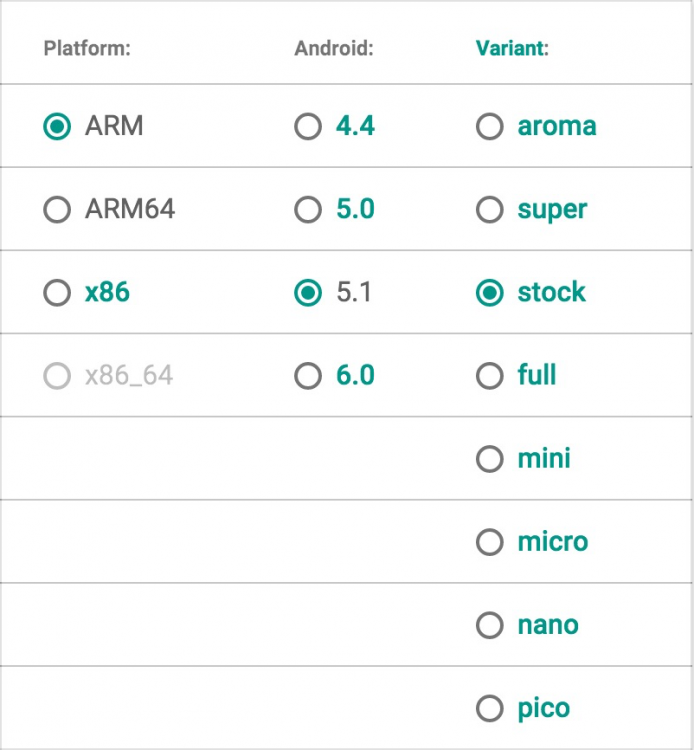Pick the x86_64 platform option
The height and width of the screenshot is (750, 694).
pyautogui.click(x=58, y=376)
